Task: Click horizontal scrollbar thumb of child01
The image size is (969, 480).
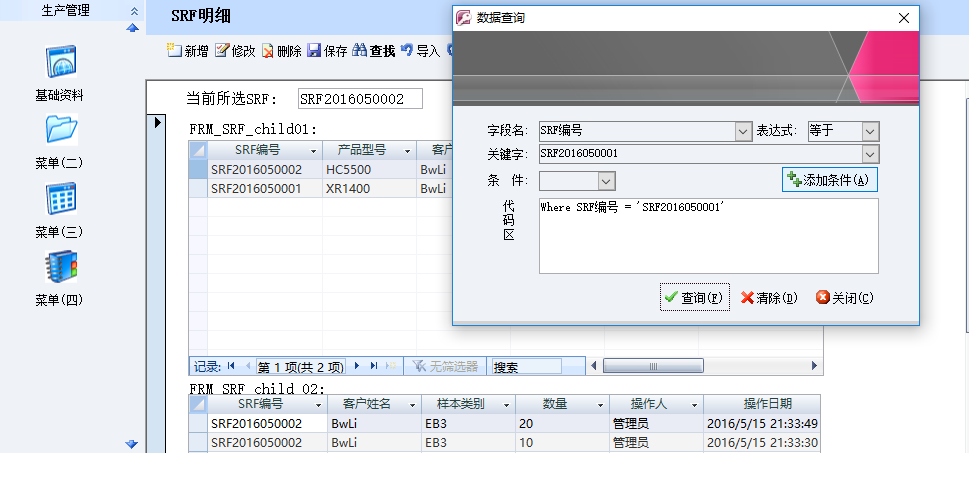Action: tap(653, 366)
